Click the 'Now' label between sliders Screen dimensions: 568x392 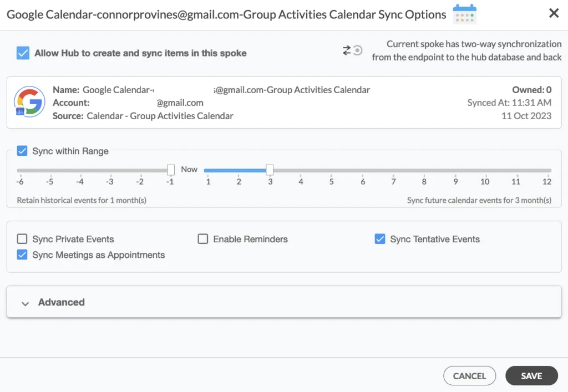tap(189, 170)
